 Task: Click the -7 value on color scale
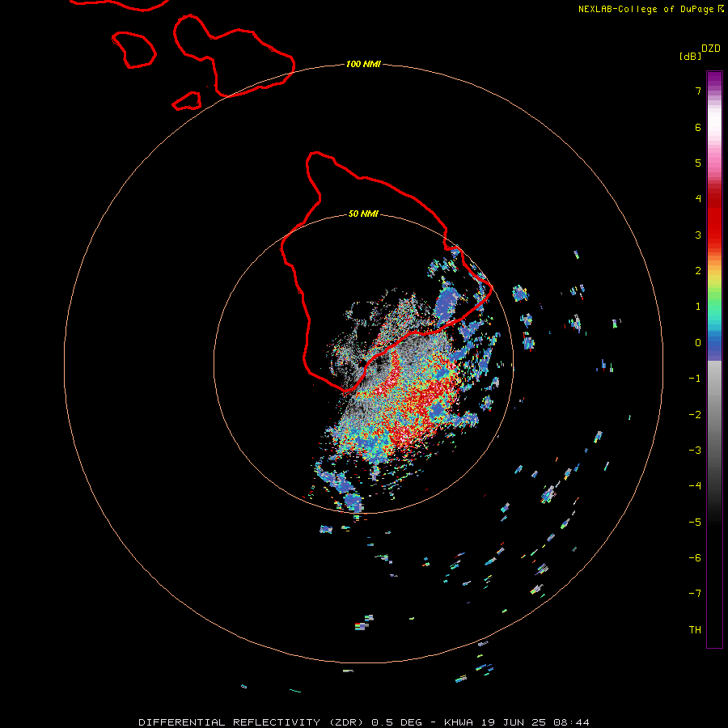tap(695, 594)
